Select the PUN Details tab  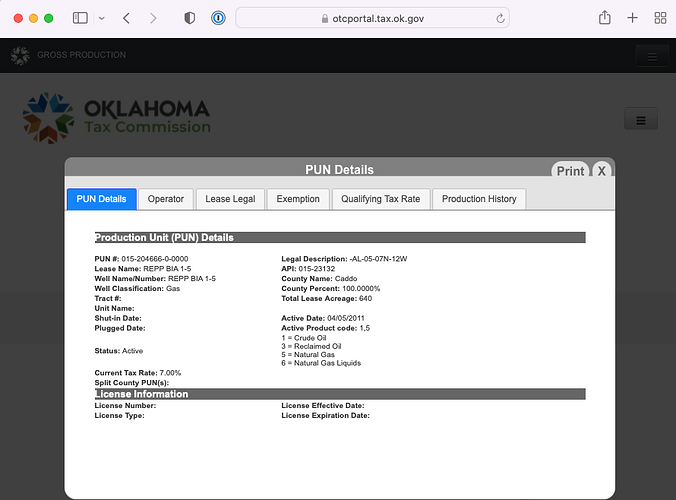click(102, 199)
